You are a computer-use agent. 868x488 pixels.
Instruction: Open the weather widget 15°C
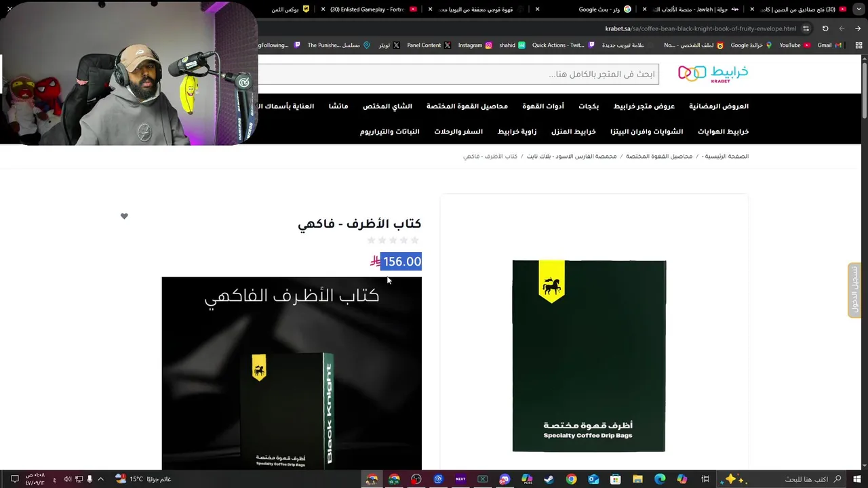coord(143,479)
